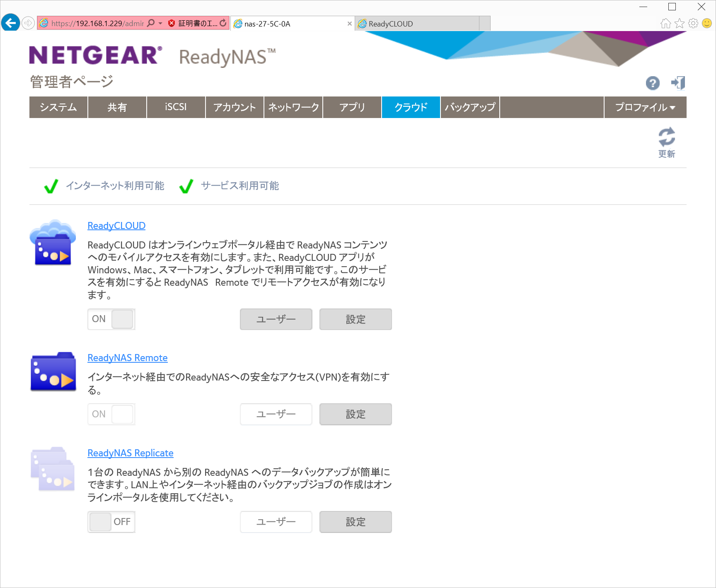Click the ReadyNAS Remote folder icon

tap(53, 372)
